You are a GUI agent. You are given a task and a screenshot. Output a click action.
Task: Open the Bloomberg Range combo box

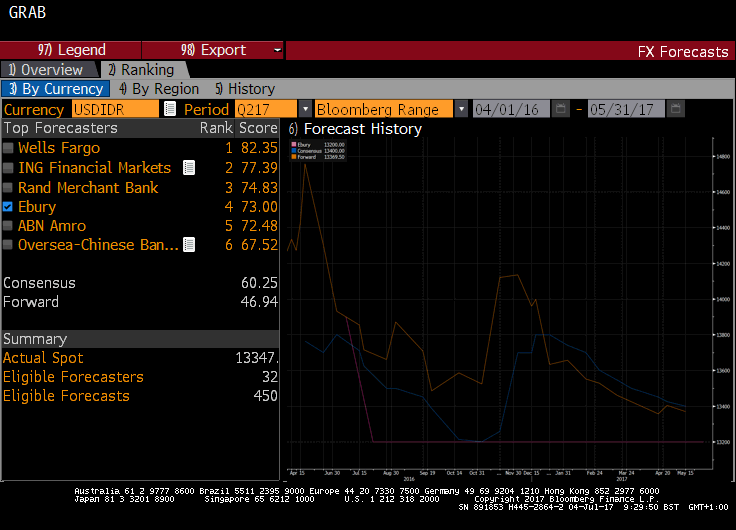click(x=383, y=109)
